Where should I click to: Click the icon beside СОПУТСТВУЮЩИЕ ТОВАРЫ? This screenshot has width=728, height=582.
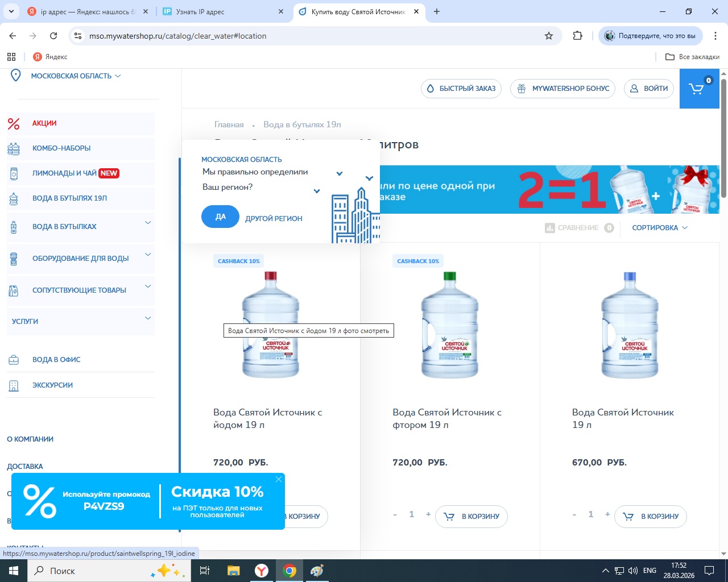14,290
